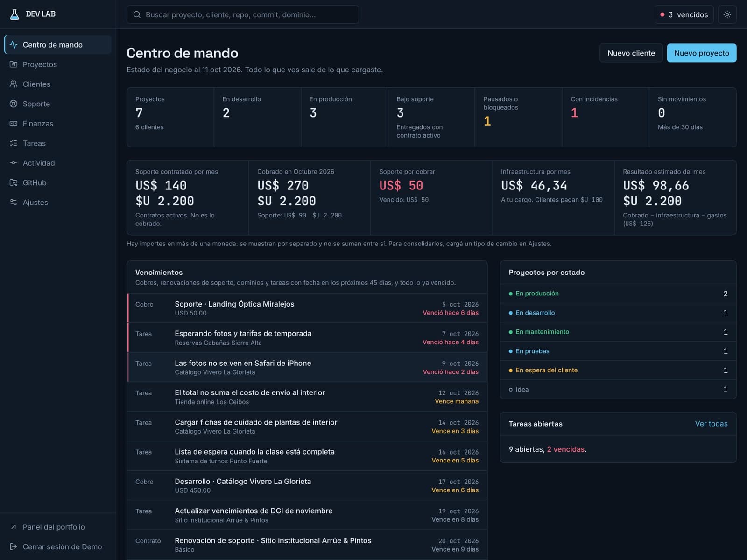The image size is (747, 560).
Task: Open Soporte · Landing Óptica Miralejos row
Action: coord(307,308)
